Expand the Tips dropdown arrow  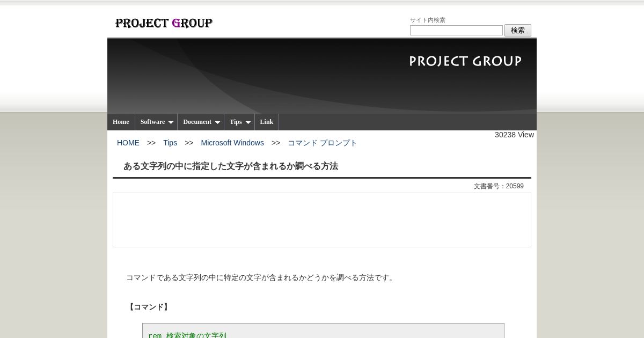click(x=248, y=122)
